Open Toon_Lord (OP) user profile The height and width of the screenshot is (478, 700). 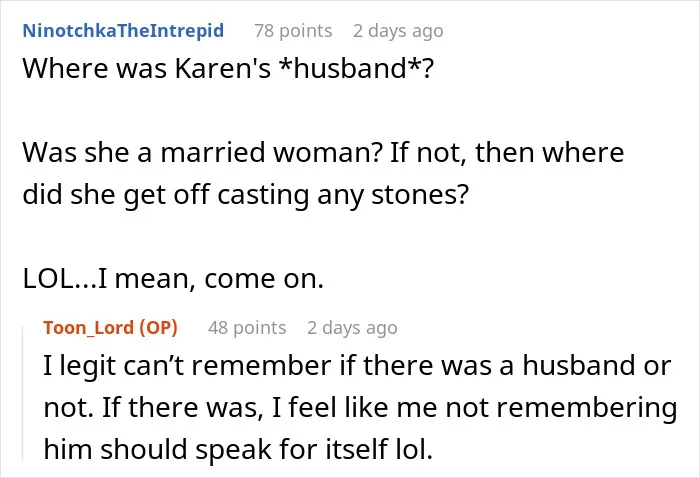110,328
